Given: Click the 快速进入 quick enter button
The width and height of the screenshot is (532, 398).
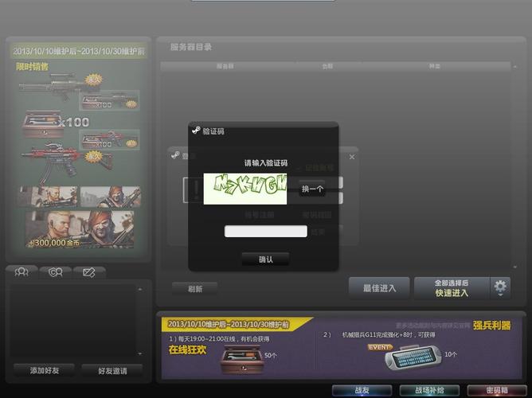Looking at the screenshot, I should tap(452, 288).
